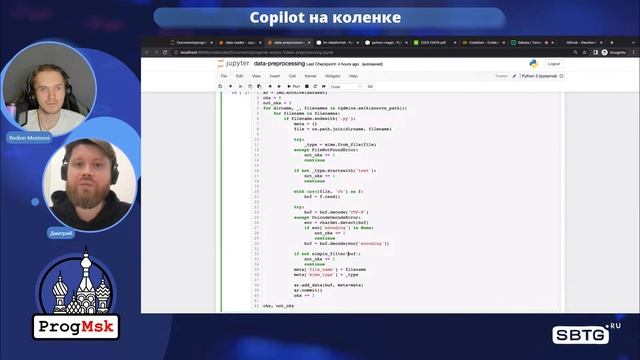Open the browser three-dot menu
This screenshot has height=360, width=640.
633,52
